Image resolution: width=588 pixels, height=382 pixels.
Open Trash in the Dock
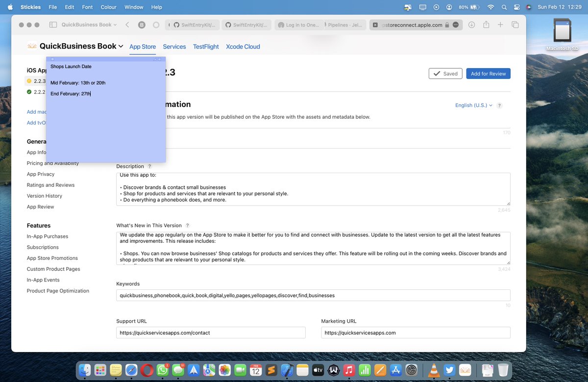click(x=503, y=370)
